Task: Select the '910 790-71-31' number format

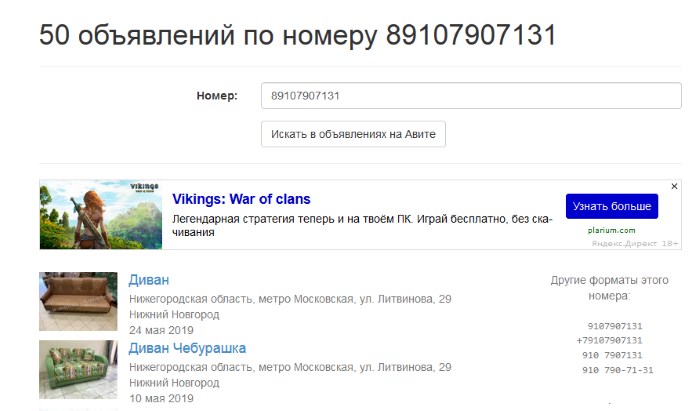Action: point(617,370)
